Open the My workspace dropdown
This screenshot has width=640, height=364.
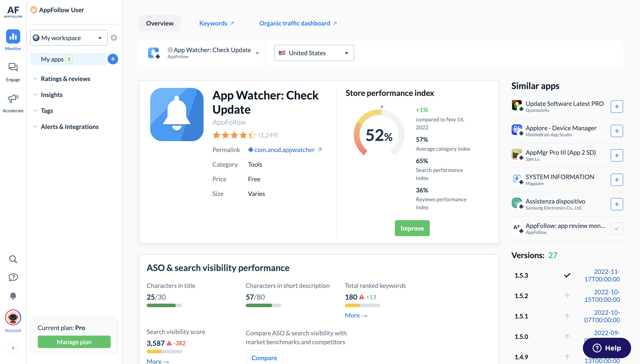[69, 38]
